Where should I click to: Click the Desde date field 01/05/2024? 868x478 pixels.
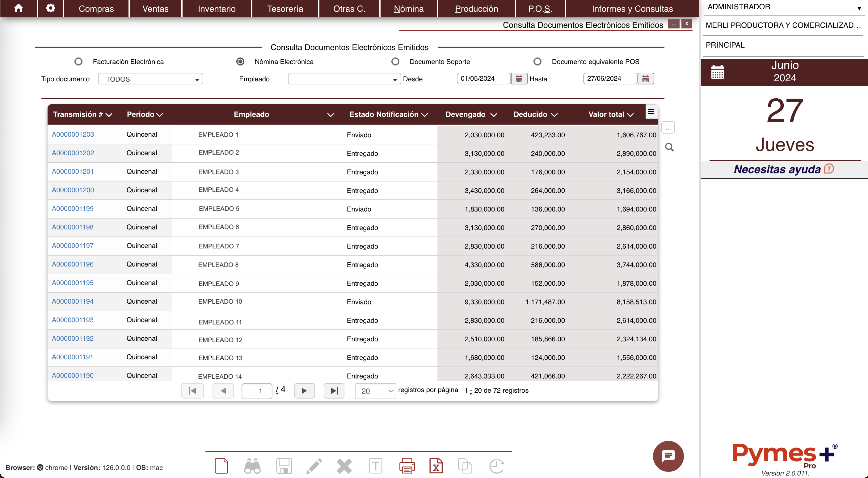(x=483, y=79)
